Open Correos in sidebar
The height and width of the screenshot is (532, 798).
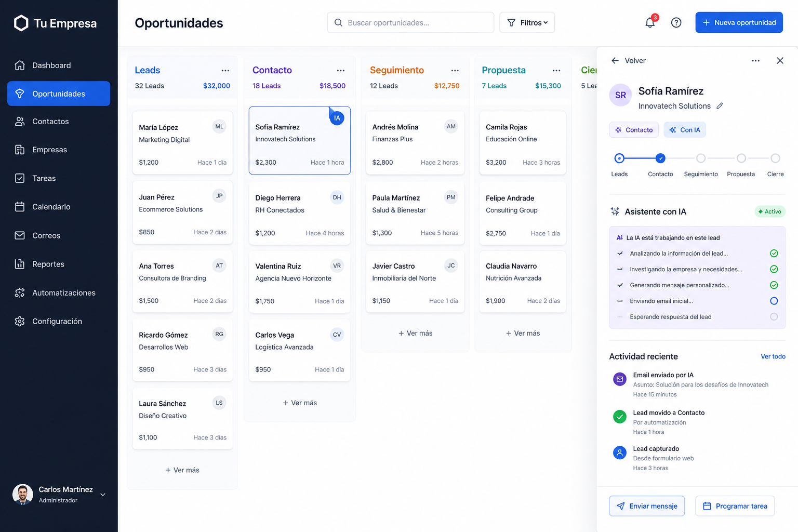tap(59, 236)
